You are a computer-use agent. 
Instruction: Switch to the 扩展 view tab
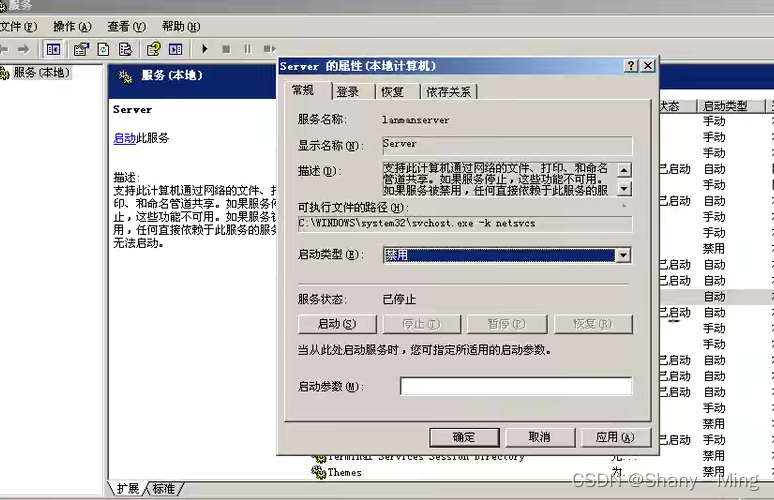(x=127, y=489)
